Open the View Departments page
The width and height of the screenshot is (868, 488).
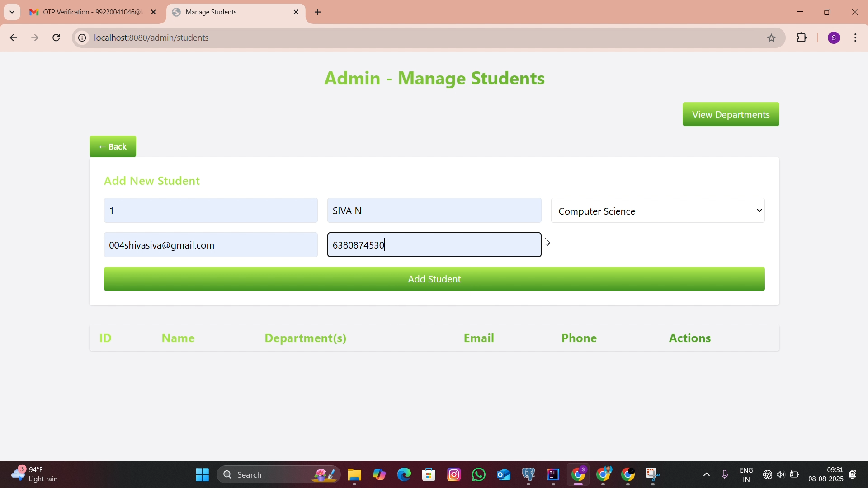pyautogui.click(x=731, y=115)
